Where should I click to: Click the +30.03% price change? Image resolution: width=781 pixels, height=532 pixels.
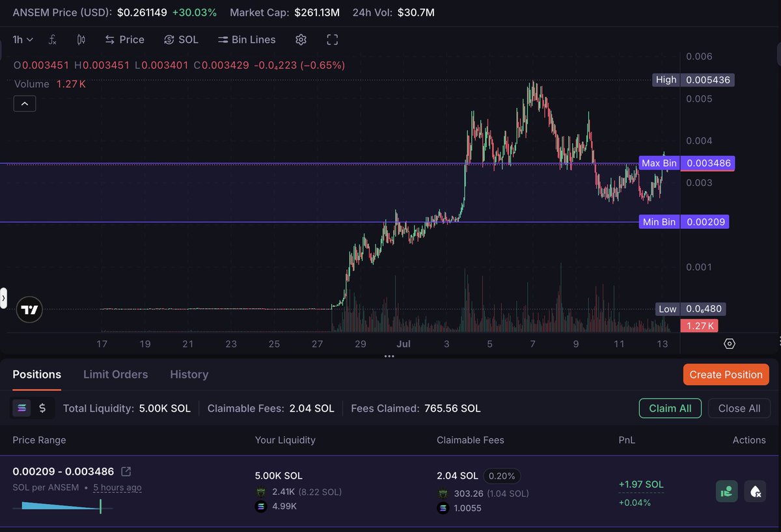coord(194,12)
